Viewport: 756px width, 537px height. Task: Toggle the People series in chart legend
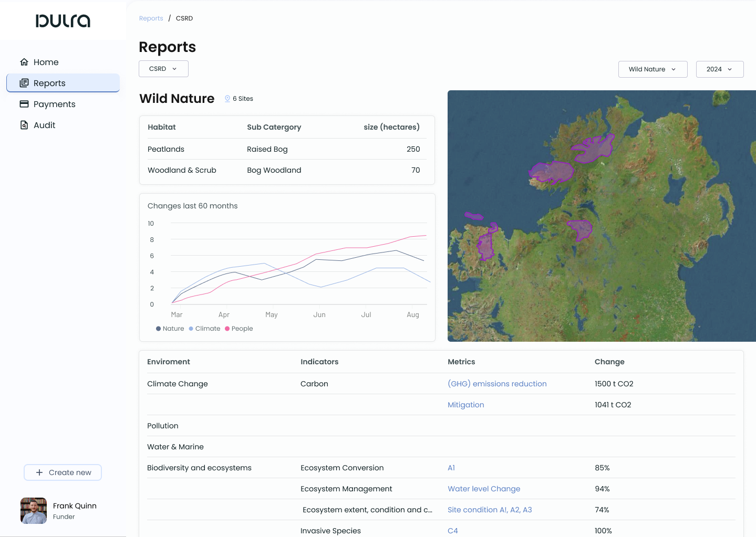click(x=239, y=329)
